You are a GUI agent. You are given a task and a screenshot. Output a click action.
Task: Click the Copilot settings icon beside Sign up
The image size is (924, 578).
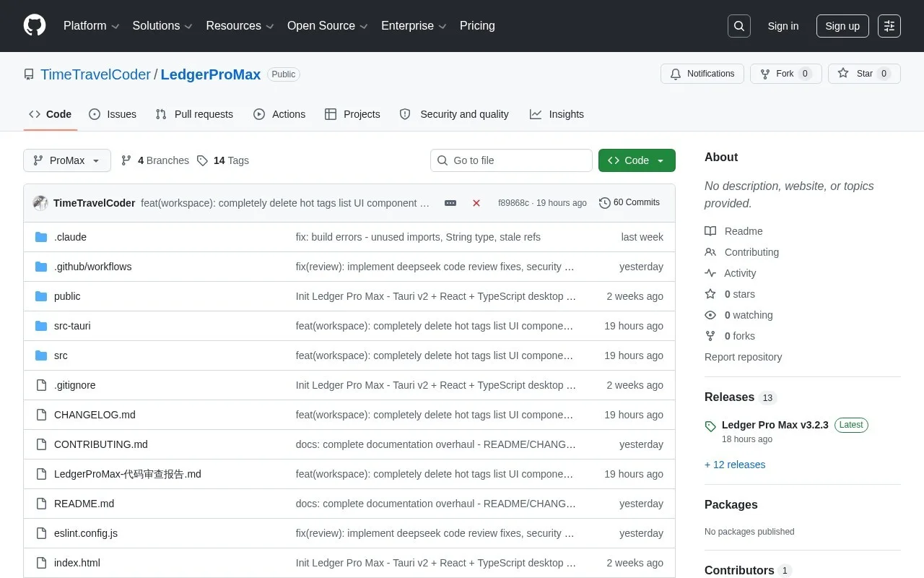click(889, 26)
